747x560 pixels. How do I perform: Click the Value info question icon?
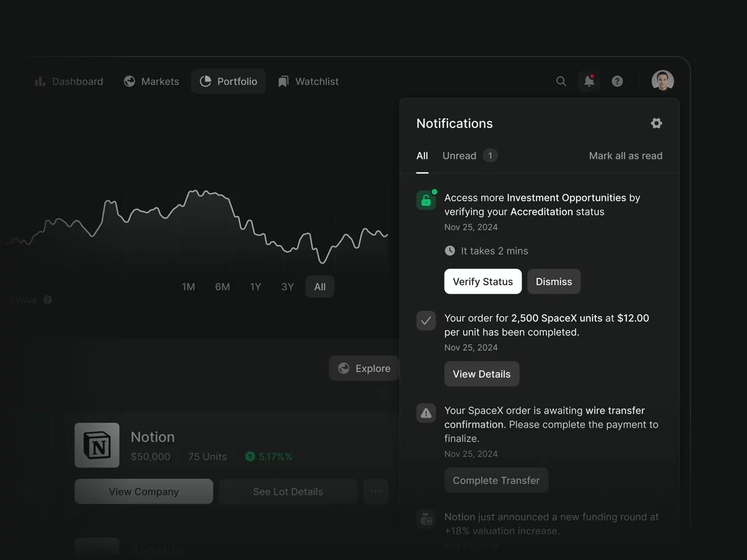point(47,300)
